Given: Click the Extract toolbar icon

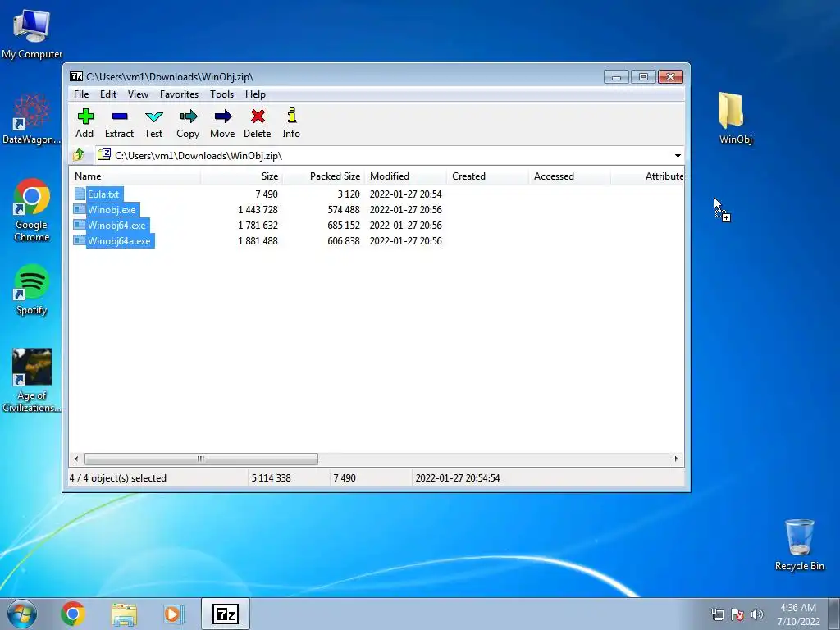Looking at the screenshot, I should click(120, 116).
